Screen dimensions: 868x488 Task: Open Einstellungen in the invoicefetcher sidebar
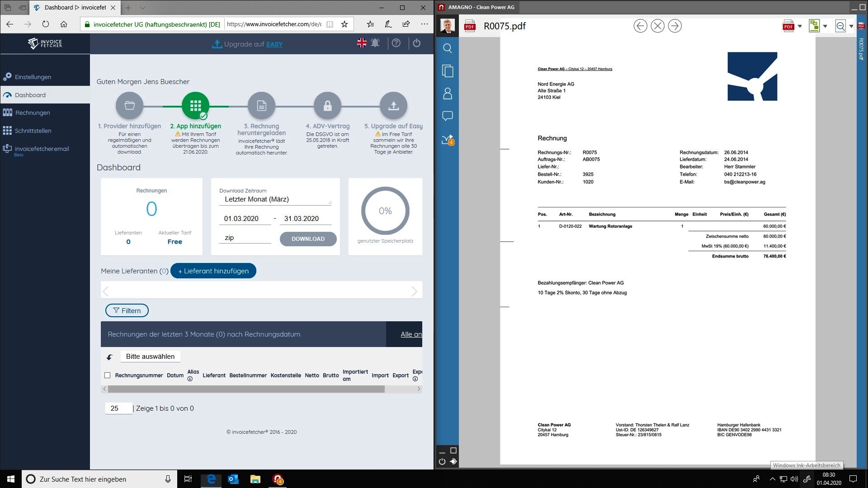coord(33,77)
